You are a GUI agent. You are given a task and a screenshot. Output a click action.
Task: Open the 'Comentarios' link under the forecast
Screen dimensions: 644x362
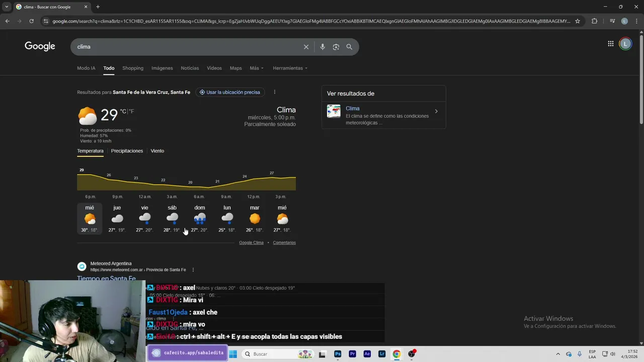click(x=284, y=242)
